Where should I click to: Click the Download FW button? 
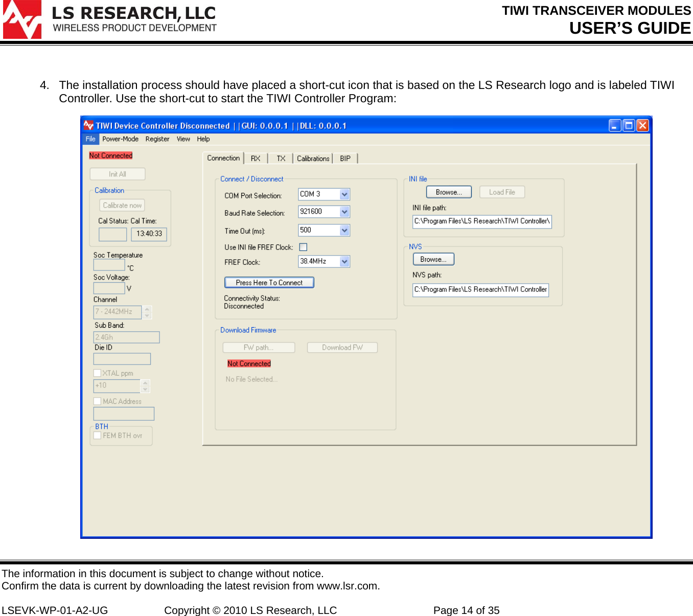coord(342,348)
